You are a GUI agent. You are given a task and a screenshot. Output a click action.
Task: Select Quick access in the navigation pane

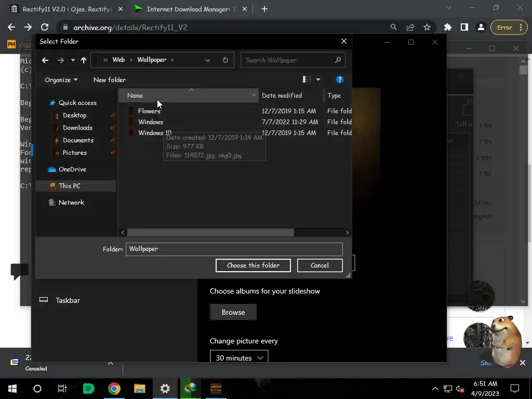(x=77, y=103)
